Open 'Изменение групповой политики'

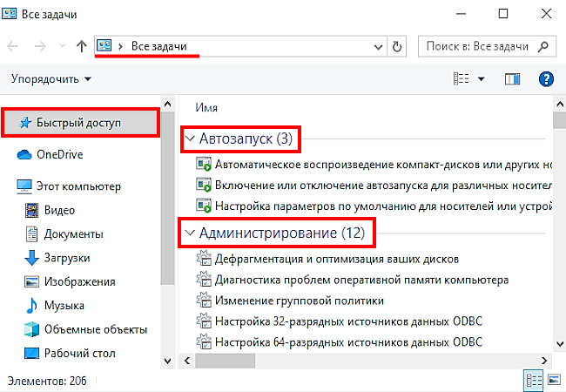[290, 301]
